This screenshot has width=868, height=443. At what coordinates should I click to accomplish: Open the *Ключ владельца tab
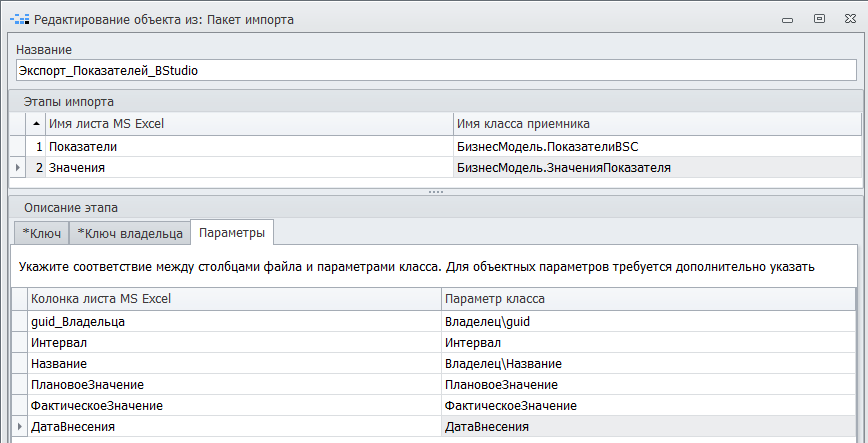coord(129,233)
